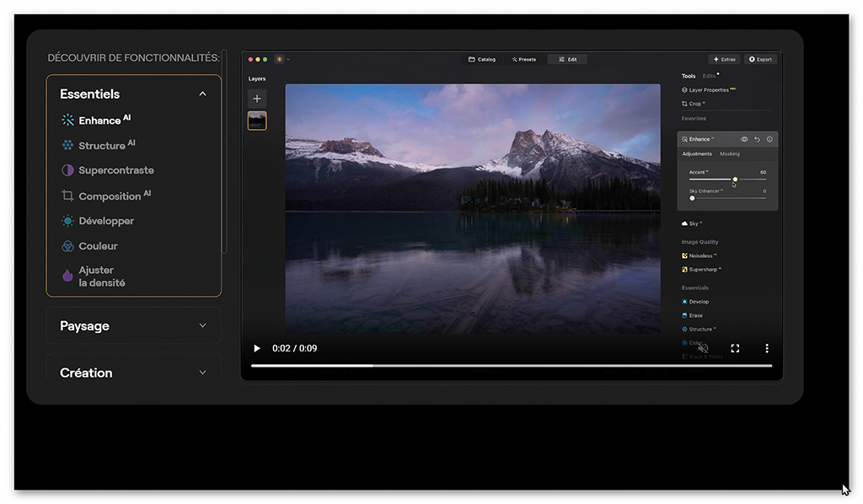Open the Structure AI feature icon
Image resolution: width=863 pixels, height=504 pixels.
tap(67, 145)
